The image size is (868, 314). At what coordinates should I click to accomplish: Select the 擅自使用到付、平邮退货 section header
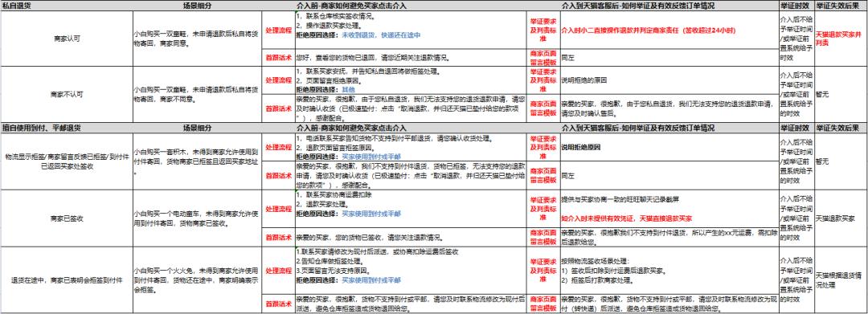point(67,128)
